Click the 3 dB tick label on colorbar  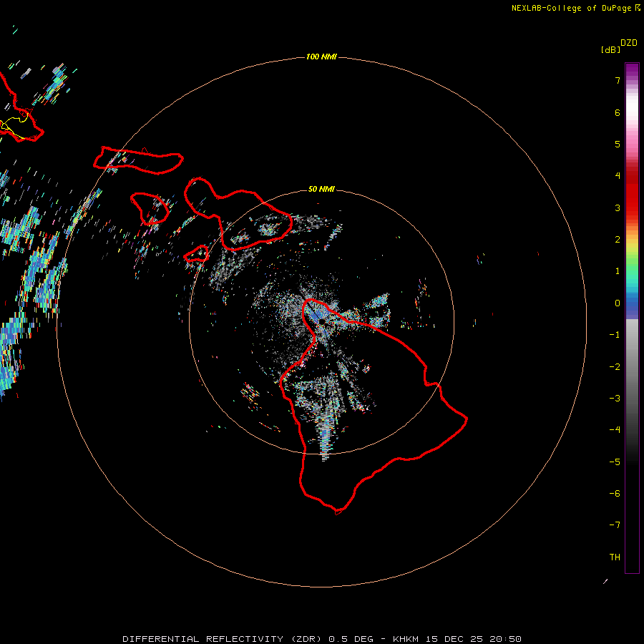click(x=618, y=208)
